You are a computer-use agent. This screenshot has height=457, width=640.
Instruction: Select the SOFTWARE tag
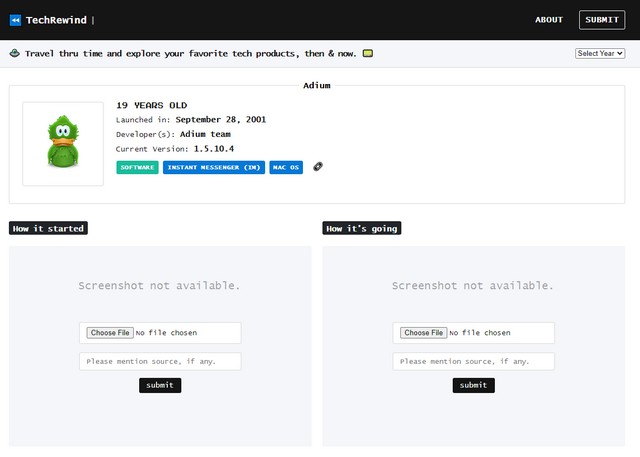[137, 167]
